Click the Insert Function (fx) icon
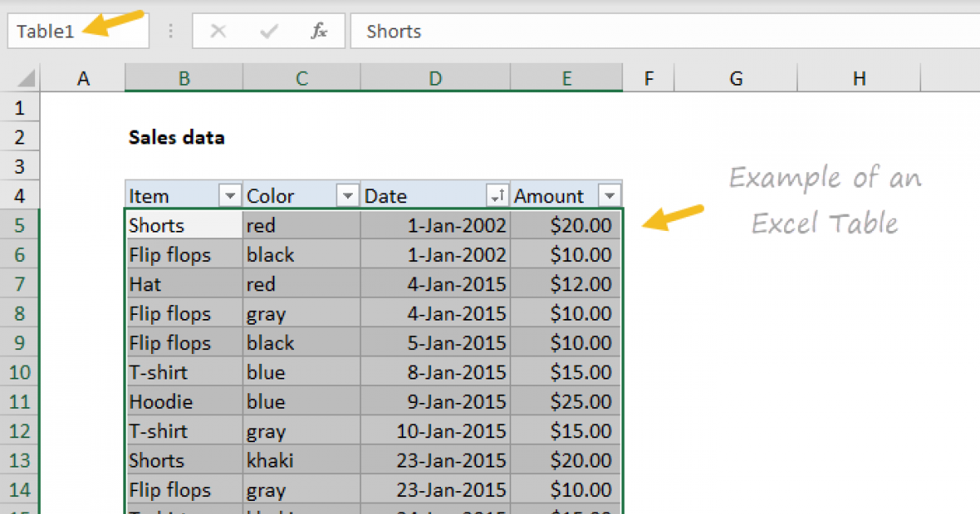 [x=318, y=31]
